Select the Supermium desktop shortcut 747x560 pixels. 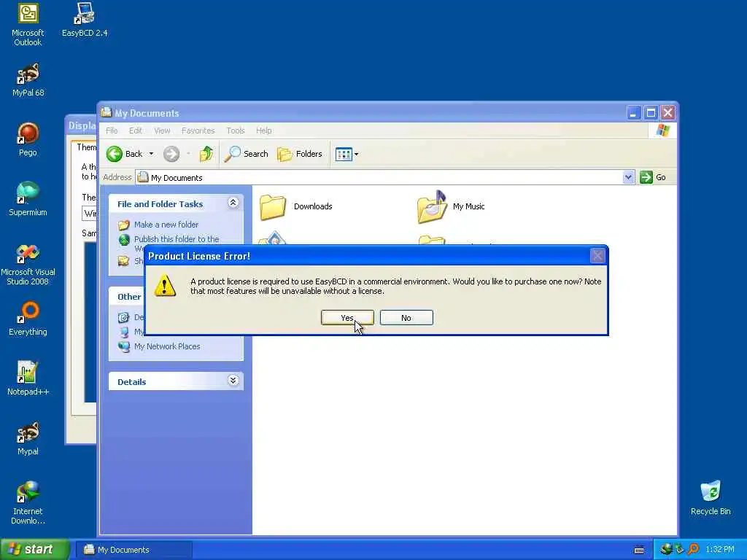tap(28, 199)
